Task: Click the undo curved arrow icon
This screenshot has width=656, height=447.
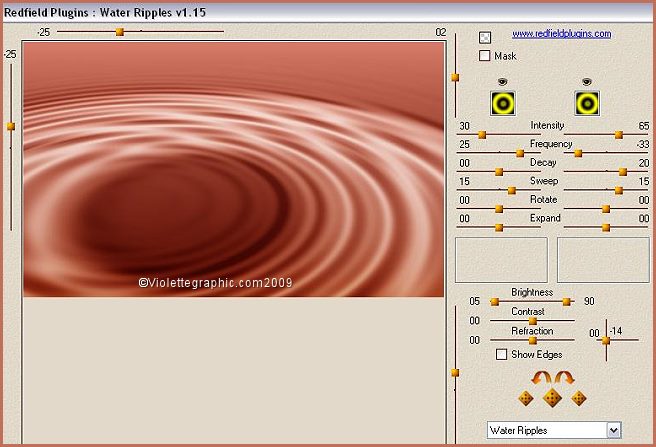Action: coord(541,378)
